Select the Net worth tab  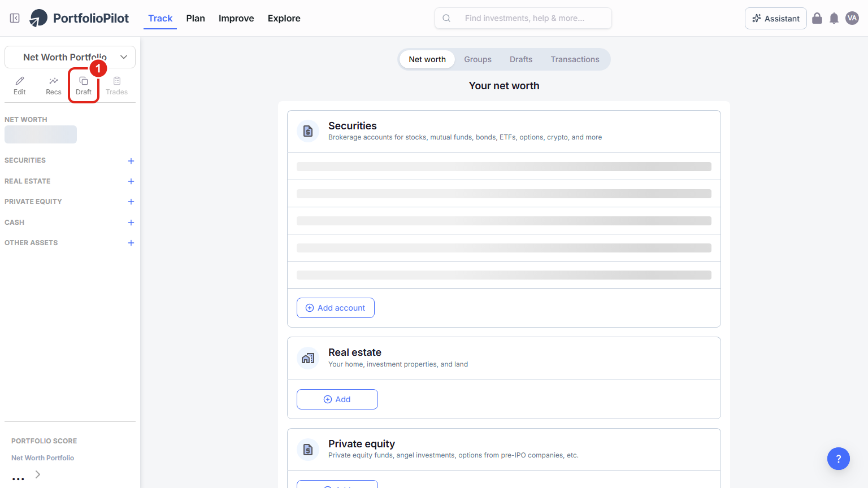427,59
